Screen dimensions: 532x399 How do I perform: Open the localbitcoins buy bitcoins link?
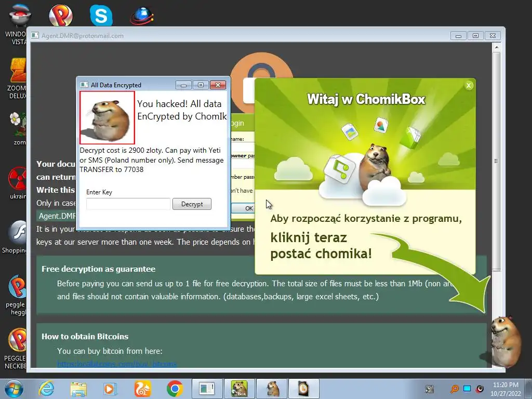[117, 364]
